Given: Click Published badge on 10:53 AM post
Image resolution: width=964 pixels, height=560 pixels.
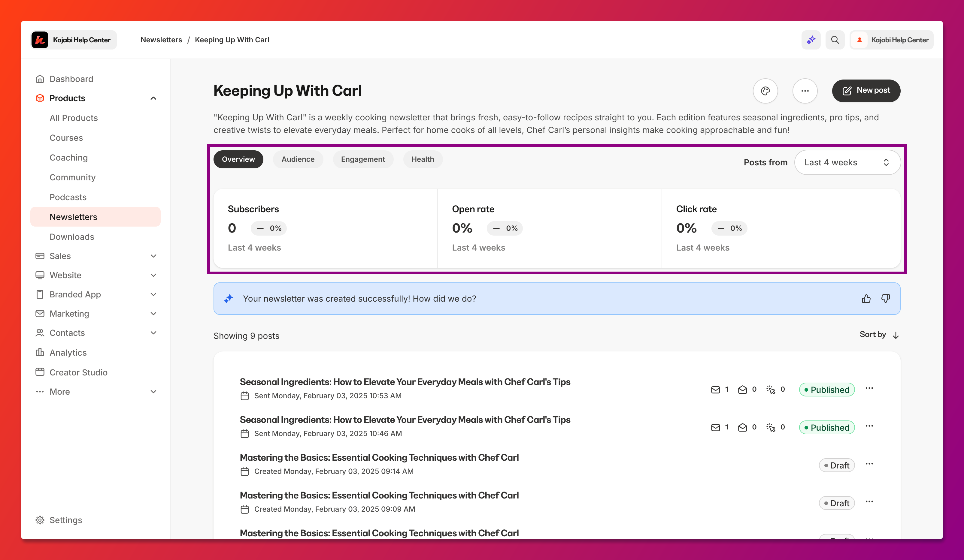Looking at the screenshot, I should tap(827, 390).
